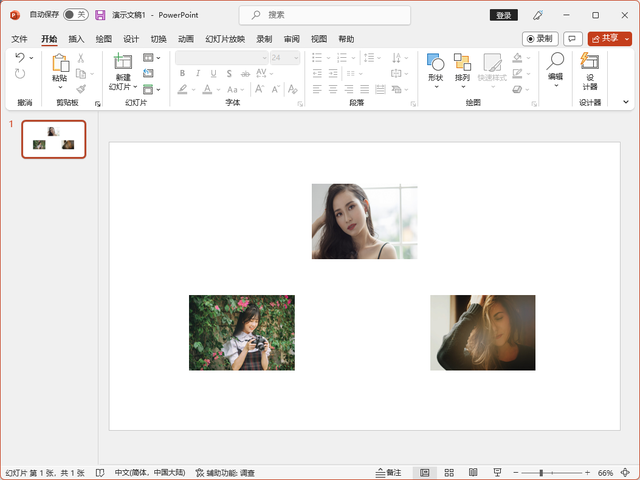
Task: Launch the Designer pane
Action: [590, 68]
